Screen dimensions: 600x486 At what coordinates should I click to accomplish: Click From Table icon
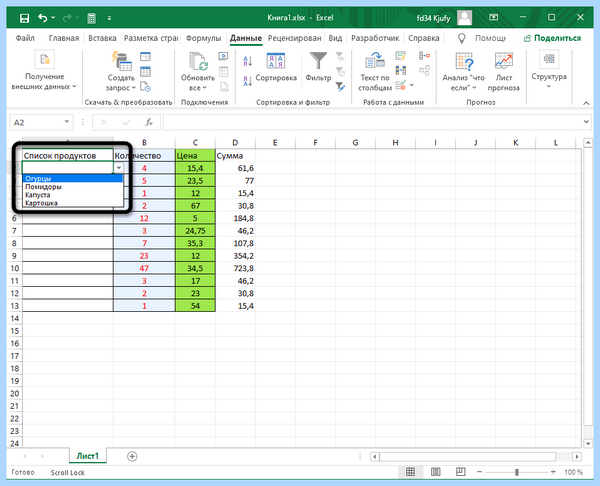point(145,72)
